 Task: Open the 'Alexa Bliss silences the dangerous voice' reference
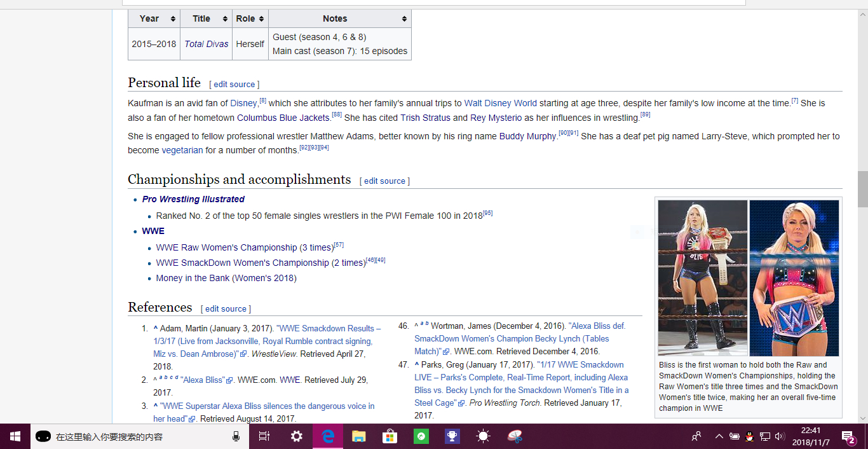coord(264,412)
